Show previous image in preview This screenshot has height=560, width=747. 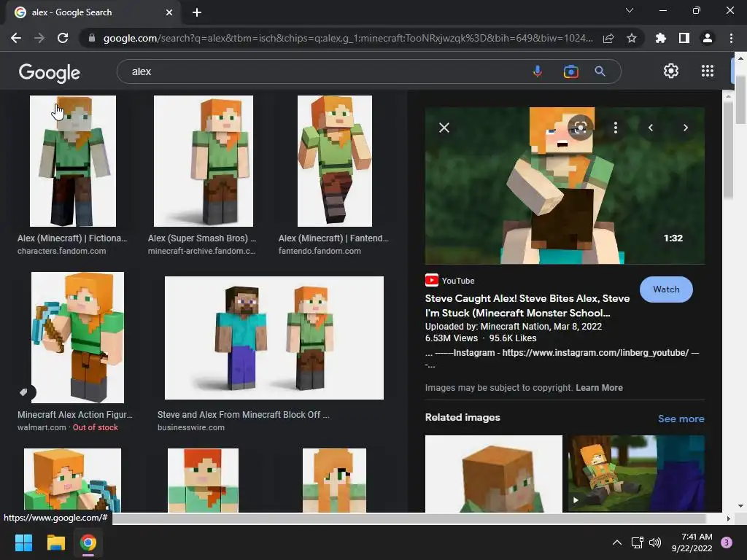click(x=651, y=128)
